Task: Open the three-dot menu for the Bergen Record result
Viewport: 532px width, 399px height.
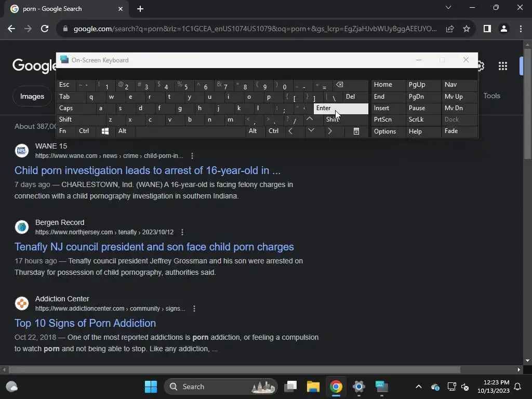Action: (x=182, y=232)
